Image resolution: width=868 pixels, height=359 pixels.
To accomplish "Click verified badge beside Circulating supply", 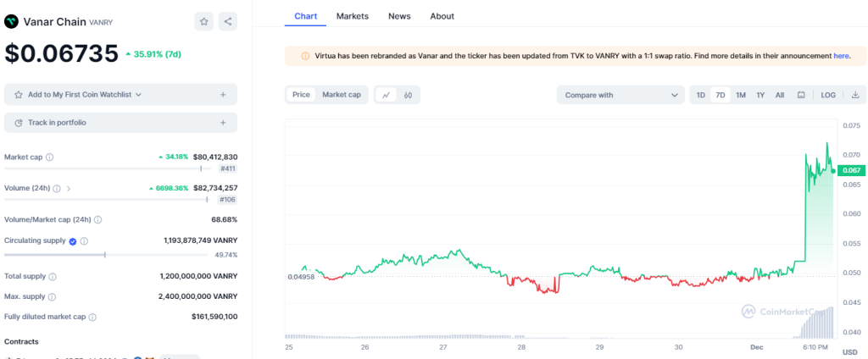I will (x=73, y=241).
